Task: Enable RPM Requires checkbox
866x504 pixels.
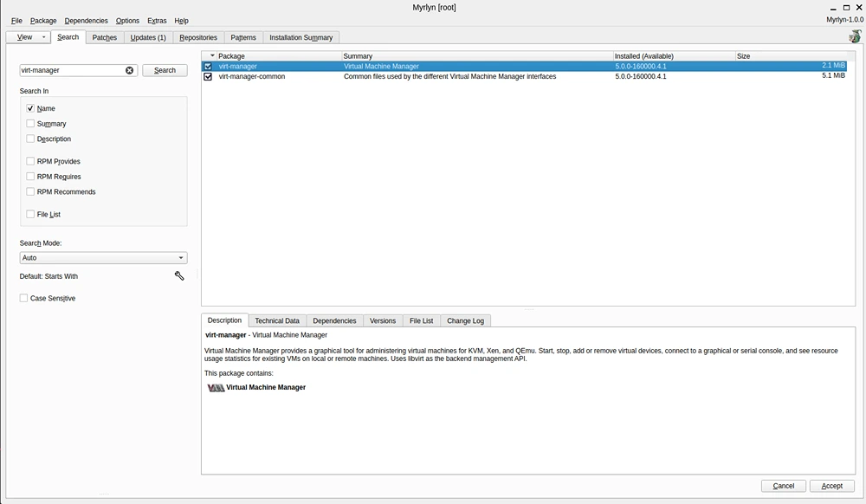Action: click(30, 176)
